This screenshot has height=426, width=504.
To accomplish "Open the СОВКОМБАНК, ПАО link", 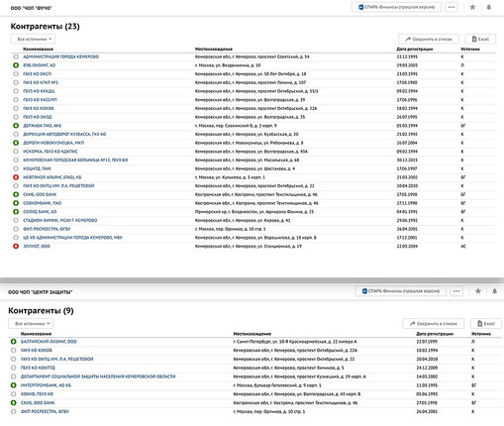I will click(x=43, y=203).
